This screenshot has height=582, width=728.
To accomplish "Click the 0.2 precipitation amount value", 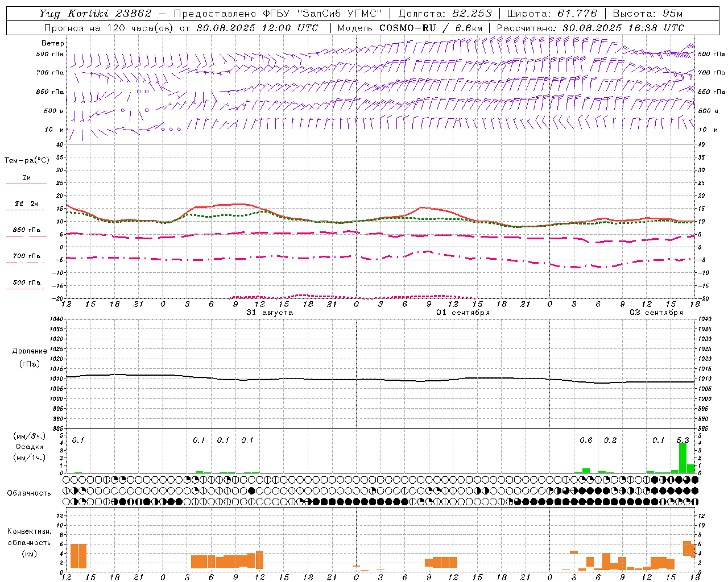I will [x=610, y=440].
